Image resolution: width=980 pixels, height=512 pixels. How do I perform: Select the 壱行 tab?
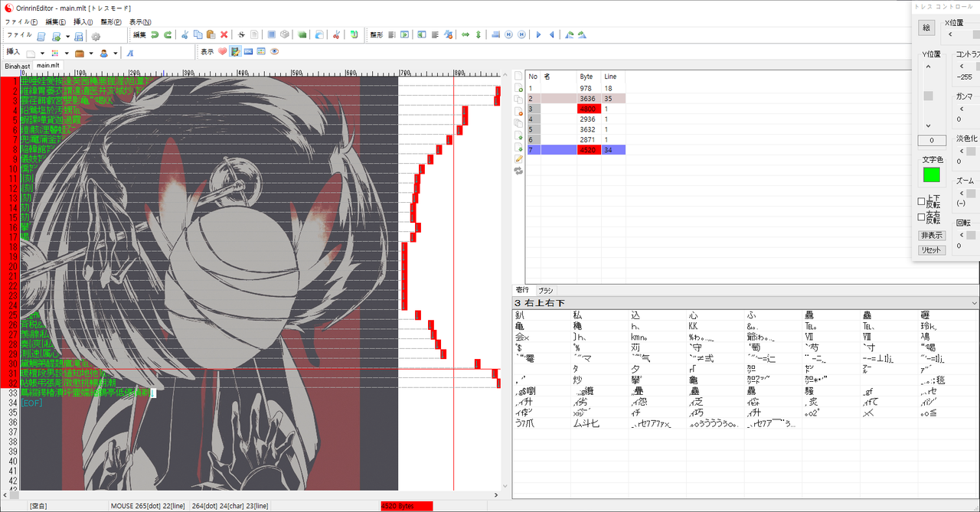point(523,290)
